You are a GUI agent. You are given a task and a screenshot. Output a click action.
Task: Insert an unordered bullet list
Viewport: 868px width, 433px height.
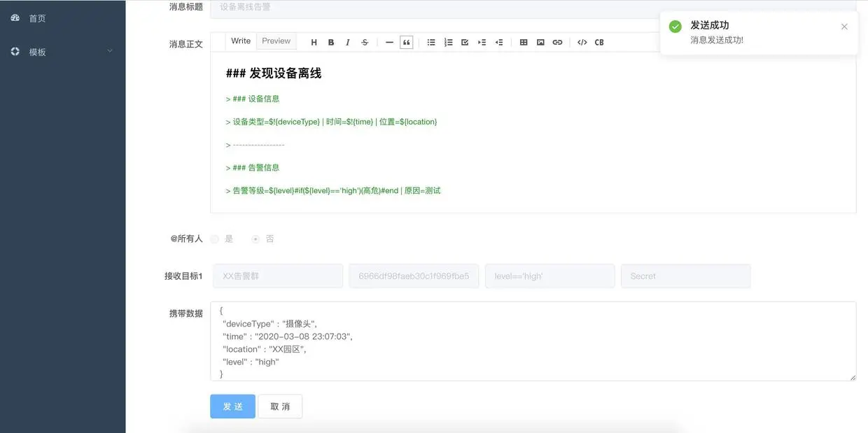point(431,43)
